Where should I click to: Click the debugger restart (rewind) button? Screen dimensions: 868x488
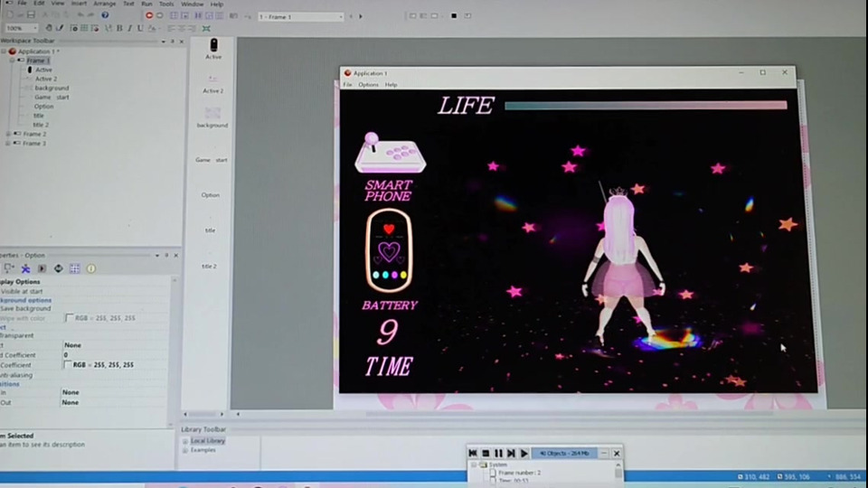coord(473,453)
